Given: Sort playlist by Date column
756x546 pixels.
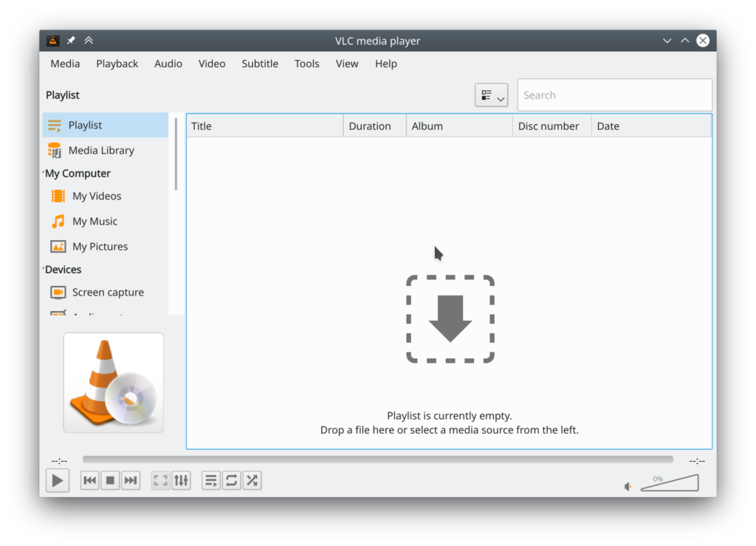Looking at the screenshot, I should [651, 126].
